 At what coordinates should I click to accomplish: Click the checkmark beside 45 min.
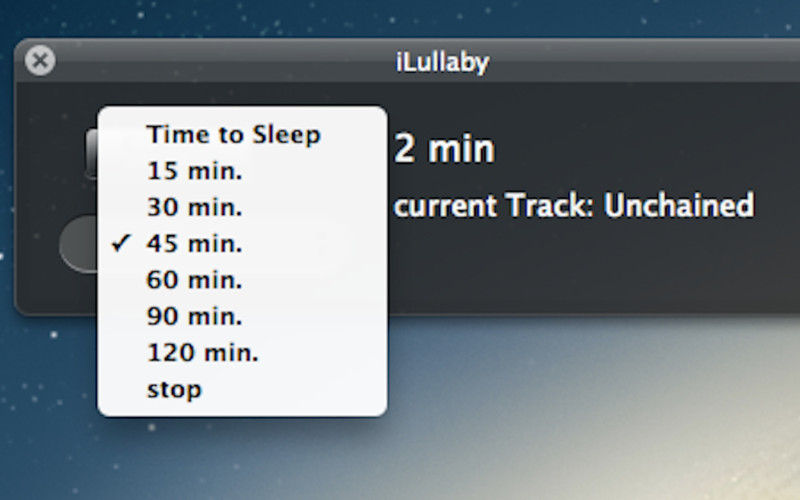pos(121,243)
